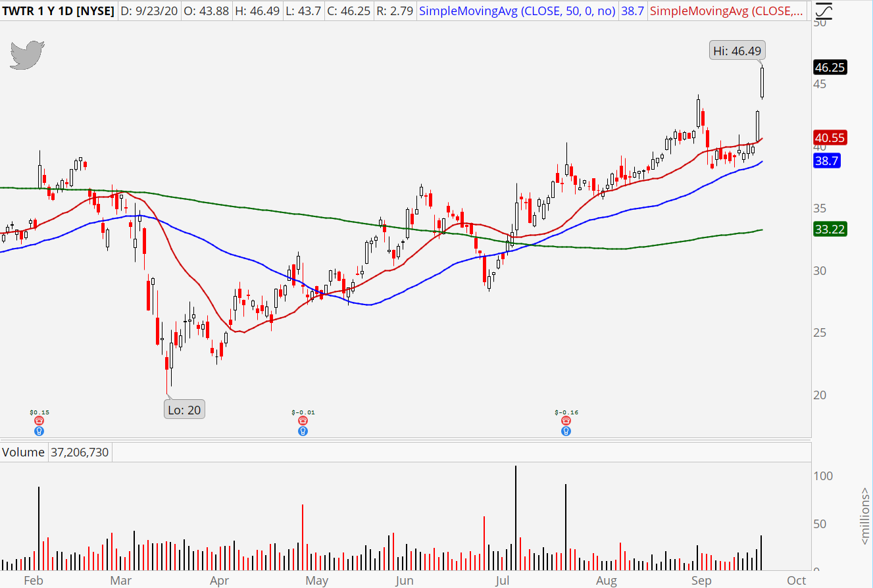This screenshot has height=588, width=873.
Task: Click the L: 43.7 low value
Action: click(x=305, y=11)
